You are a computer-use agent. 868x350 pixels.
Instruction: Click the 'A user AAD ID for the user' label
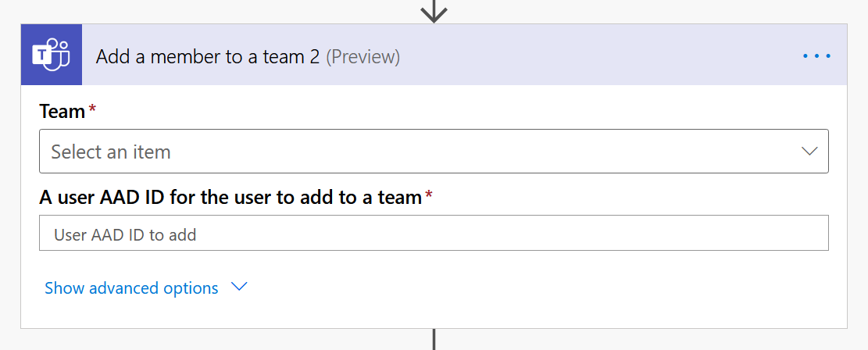point(230,197)
